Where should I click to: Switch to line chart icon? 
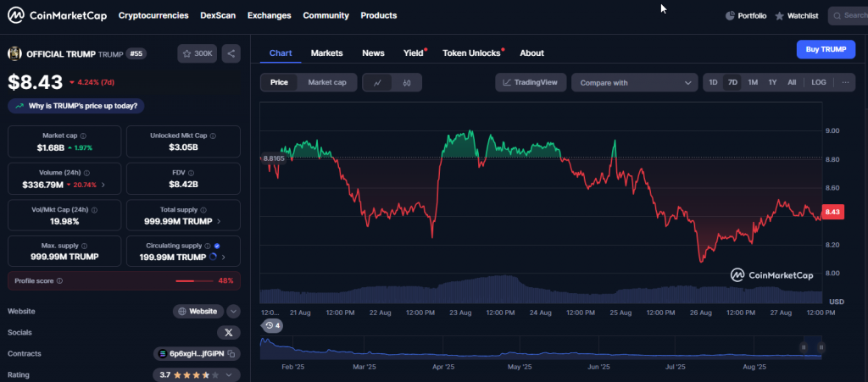[x=377, y=83]
